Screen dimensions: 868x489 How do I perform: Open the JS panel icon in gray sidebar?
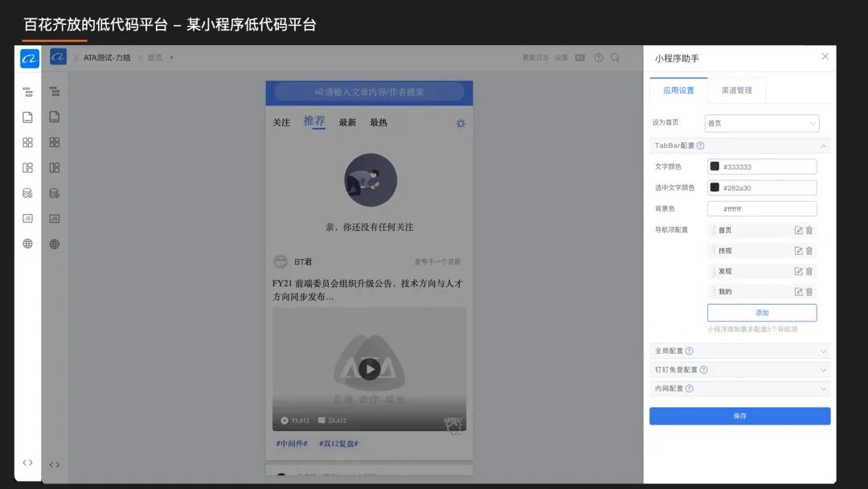[x=55, y=219]
